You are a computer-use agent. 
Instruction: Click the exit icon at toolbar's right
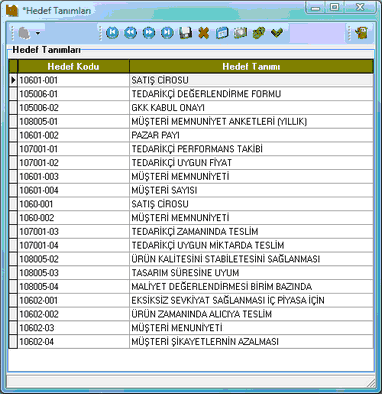[x=361, y=33]
